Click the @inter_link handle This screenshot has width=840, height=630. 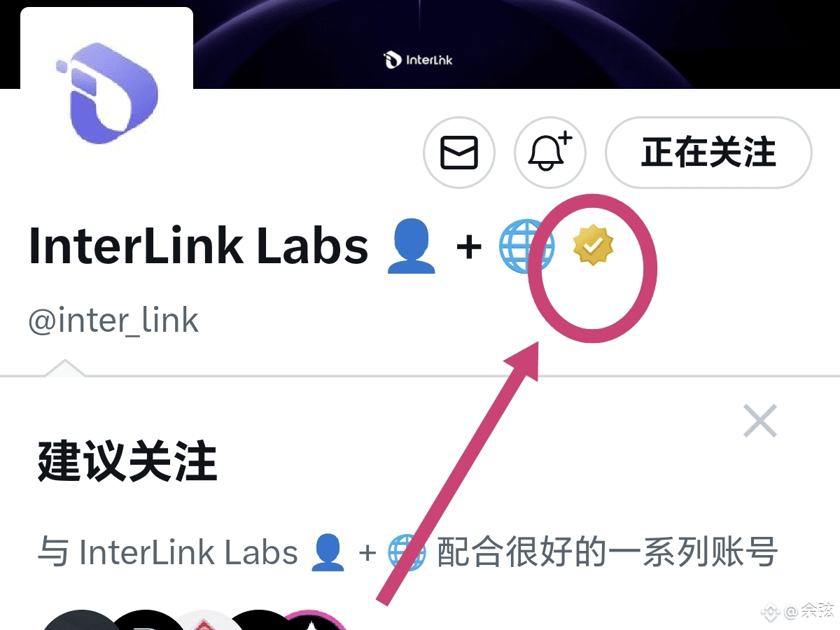pyautogui.click(x=113, y=321)
